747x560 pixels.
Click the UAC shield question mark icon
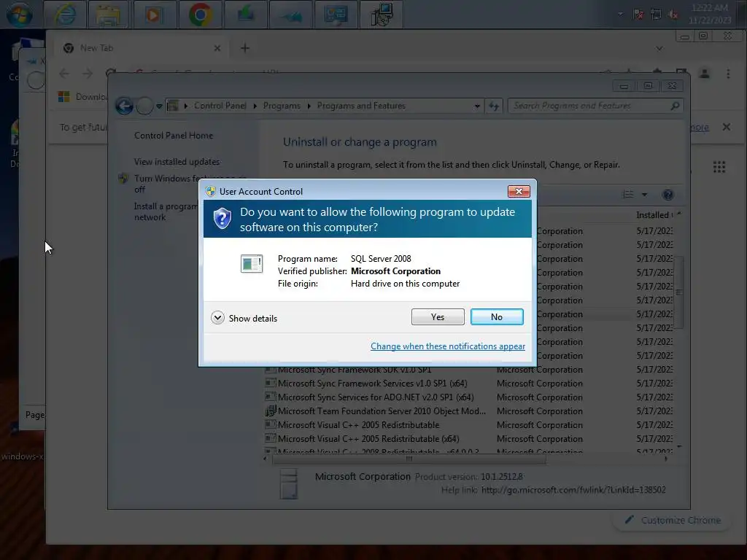[x=222, y=219]
